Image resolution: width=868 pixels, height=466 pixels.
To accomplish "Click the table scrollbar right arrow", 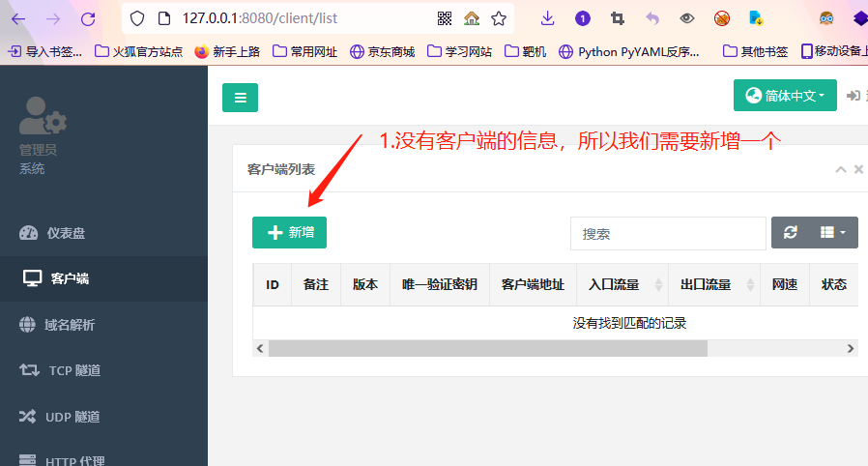I will (x=851, y=349).
